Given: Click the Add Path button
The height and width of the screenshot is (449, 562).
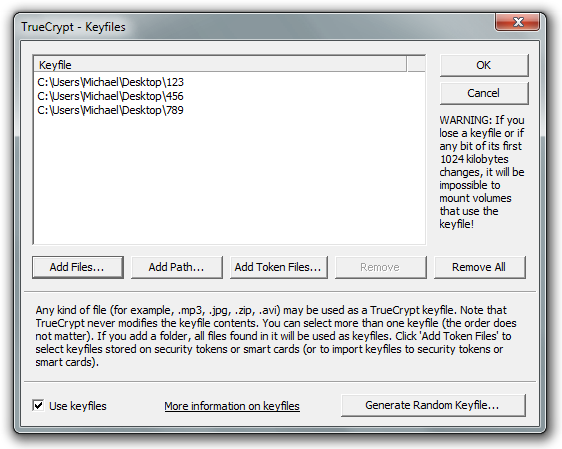Looking at the screenshot, I should tap(177, 267).
